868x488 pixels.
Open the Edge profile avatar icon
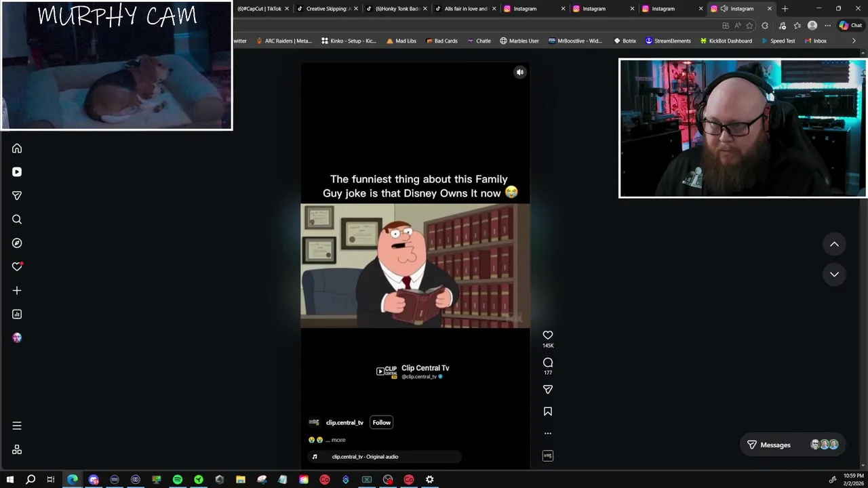tap(812, 26)
